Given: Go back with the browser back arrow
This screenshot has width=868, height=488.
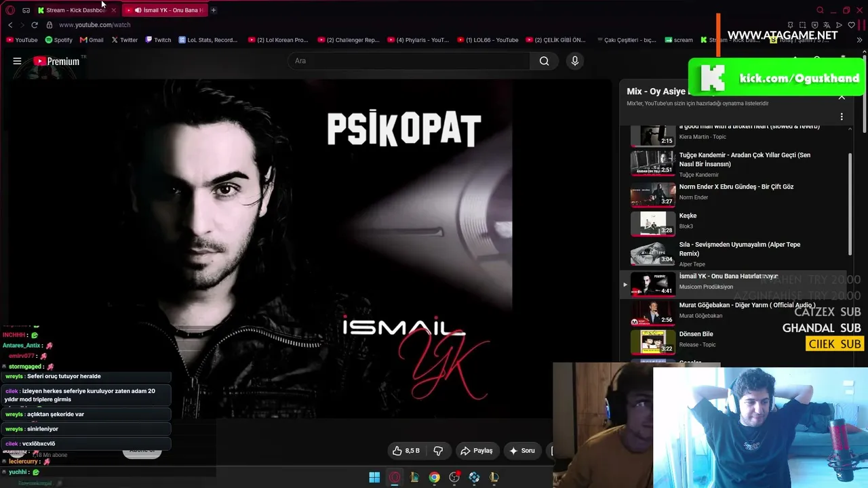Looking at the screenshot, I should pos(10,25).
